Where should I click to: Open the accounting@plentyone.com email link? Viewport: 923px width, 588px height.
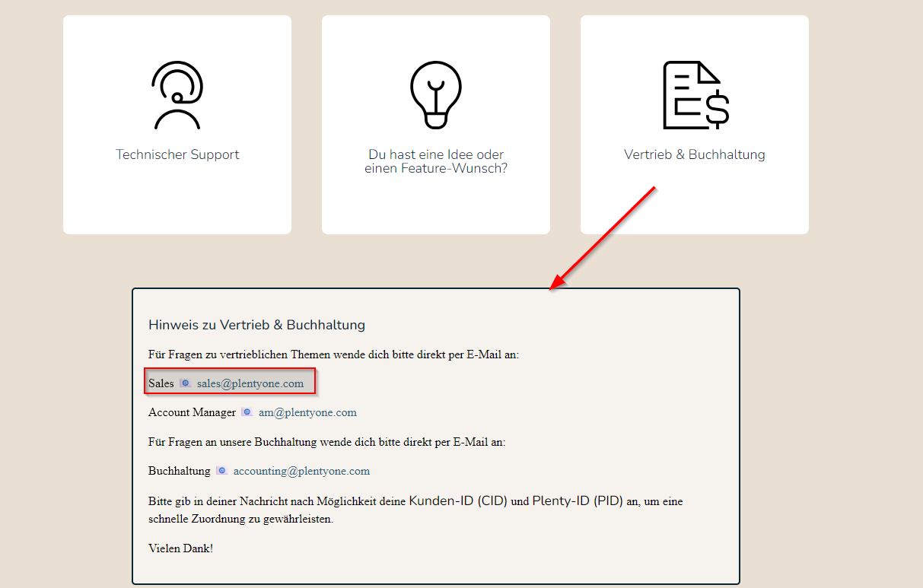point(301,471)
